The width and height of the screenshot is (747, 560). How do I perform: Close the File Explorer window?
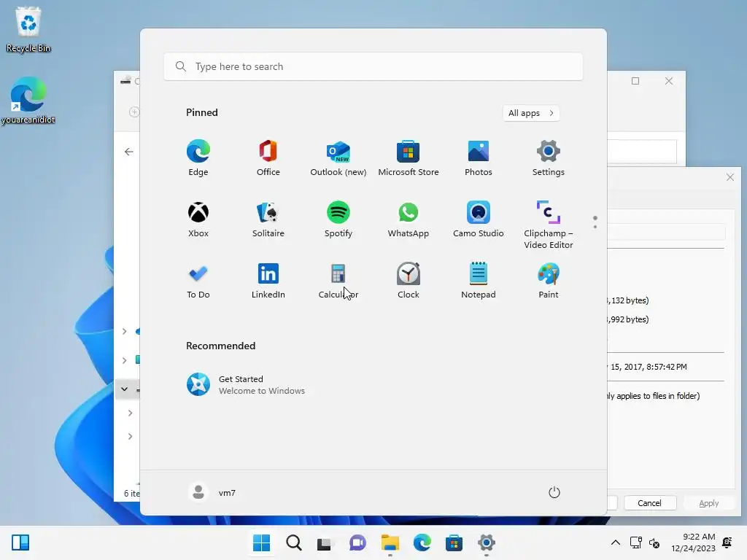coord(669,81)
